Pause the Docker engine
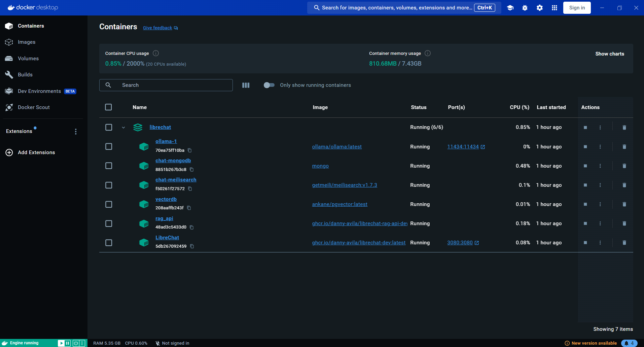The image size is (644, 347). [68, 343]
